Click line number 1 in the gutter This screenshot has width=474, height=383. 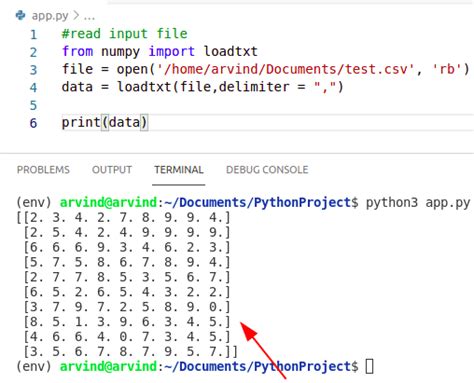pos(34,34)
